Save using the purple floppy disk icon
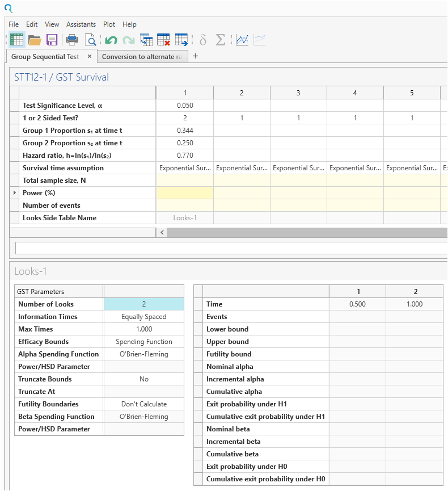 pos(52,40)
